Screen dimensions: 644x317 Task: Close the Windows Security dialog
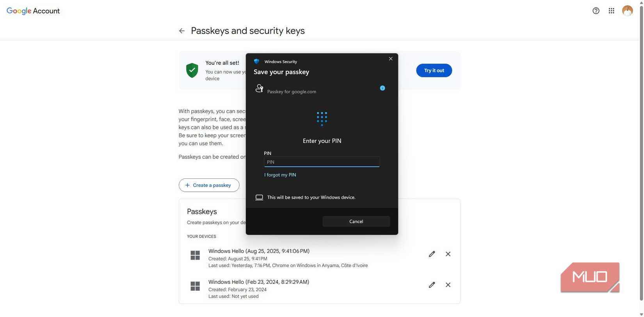tap(390, 59)
